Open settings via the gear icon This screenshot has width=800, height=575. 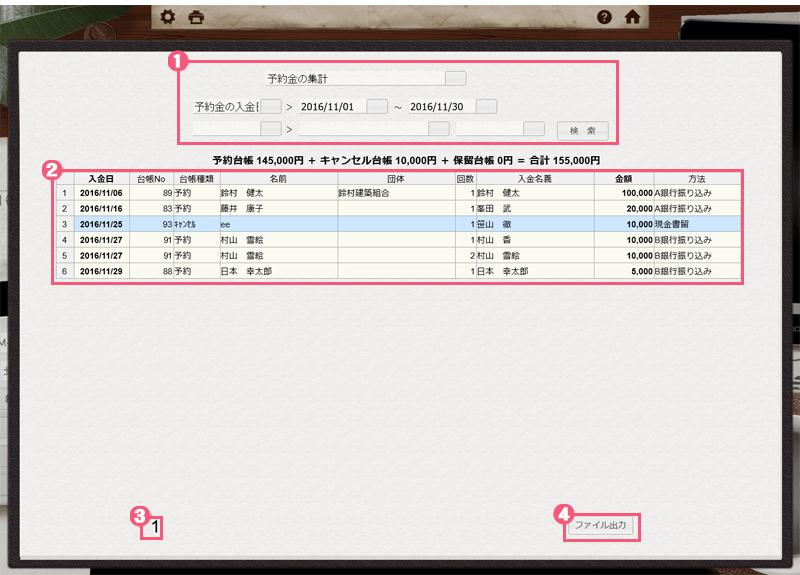(167, 17)
